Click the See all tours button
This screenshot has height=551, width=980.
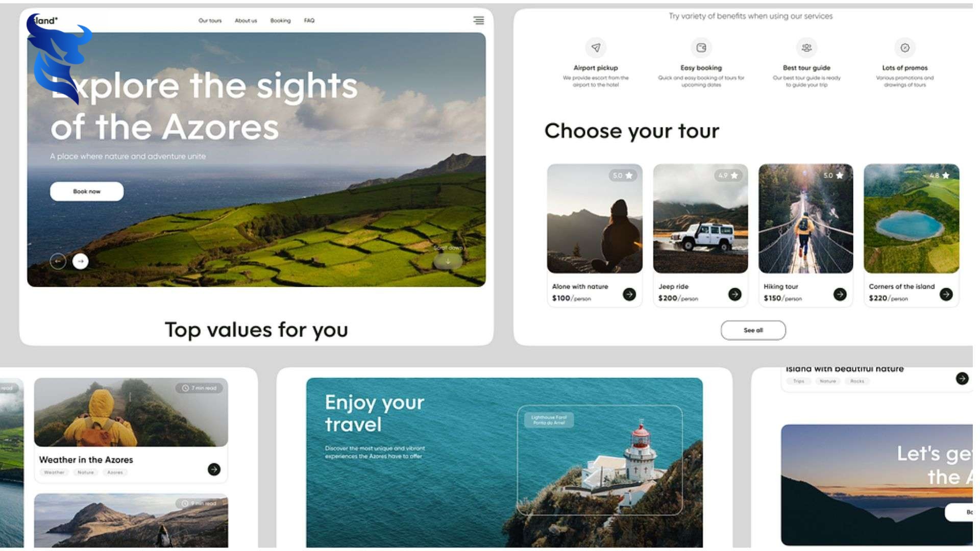pyautogui.click(x=753, y=330)
